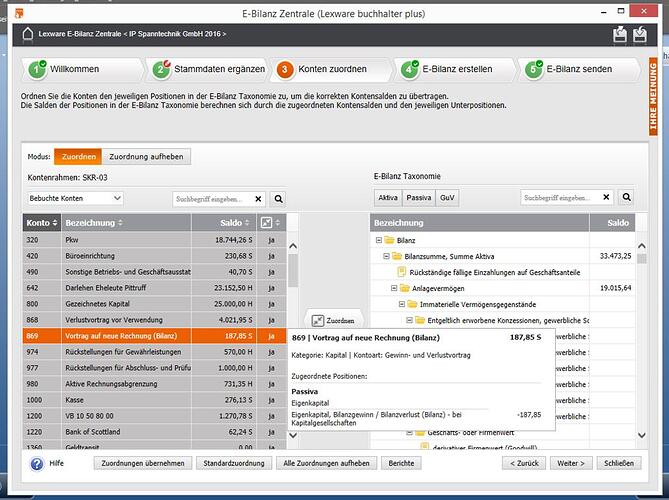Click the home icon in the header bar
The height and width of the screenshot is (500, 669).
[27, 34]
